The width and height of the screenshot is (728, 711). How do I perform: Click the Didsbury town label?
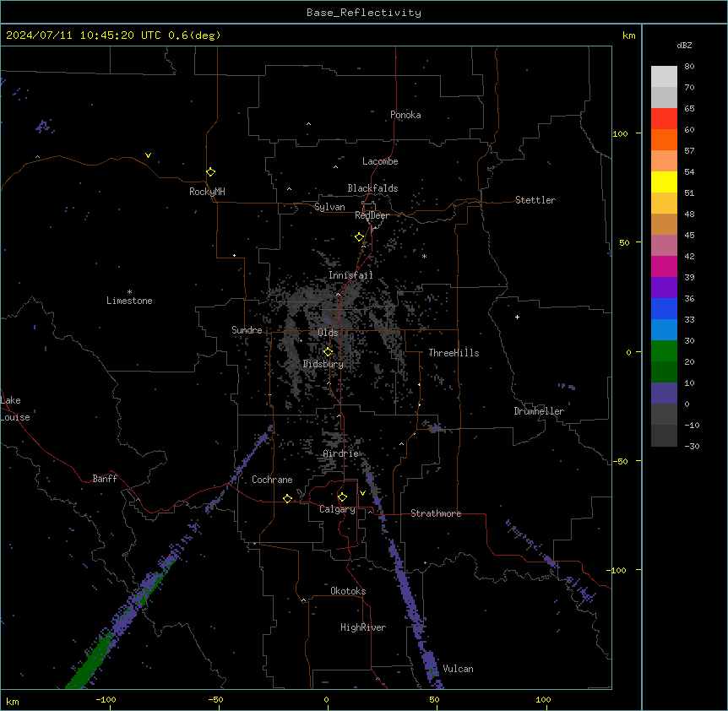323,364
